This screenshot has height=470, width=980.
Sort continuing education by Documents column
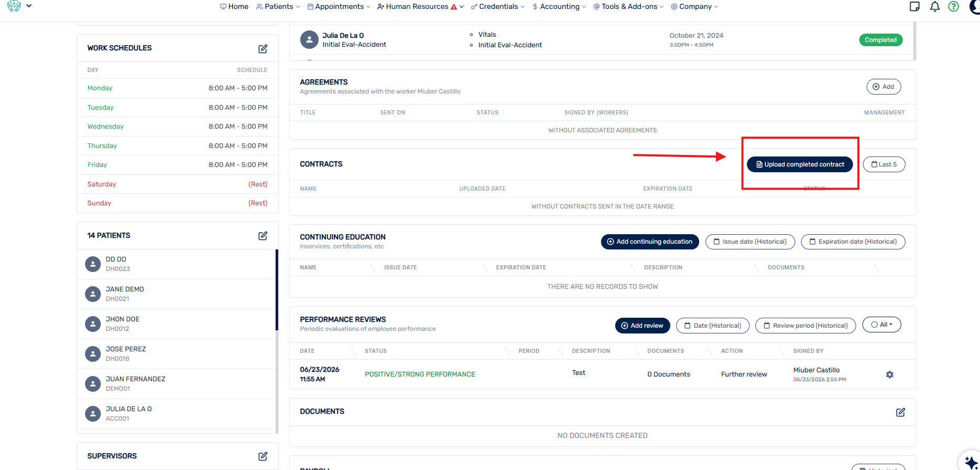click(x=876, y=268)
